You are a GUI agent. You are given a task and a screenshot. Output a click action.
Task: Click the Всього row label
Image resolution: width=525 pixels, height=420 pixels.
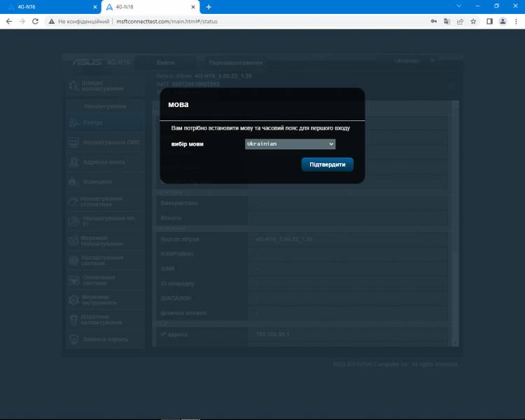[171, 218]
